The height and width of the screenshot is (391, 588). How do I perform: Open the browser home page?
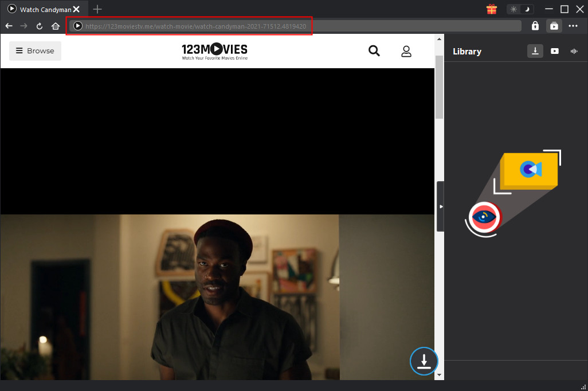(56, 26)
